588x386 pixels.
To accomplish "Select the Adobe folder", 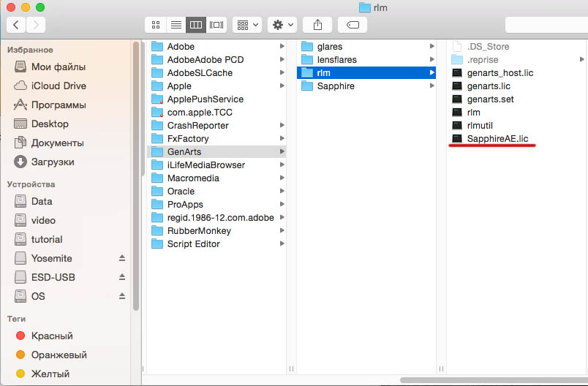I will coord(216,47).
